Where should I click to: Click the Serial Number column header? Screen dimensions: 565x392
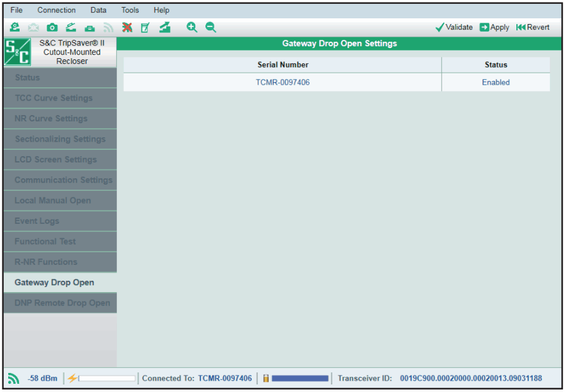pyautogui.click(x=282, y=65)
